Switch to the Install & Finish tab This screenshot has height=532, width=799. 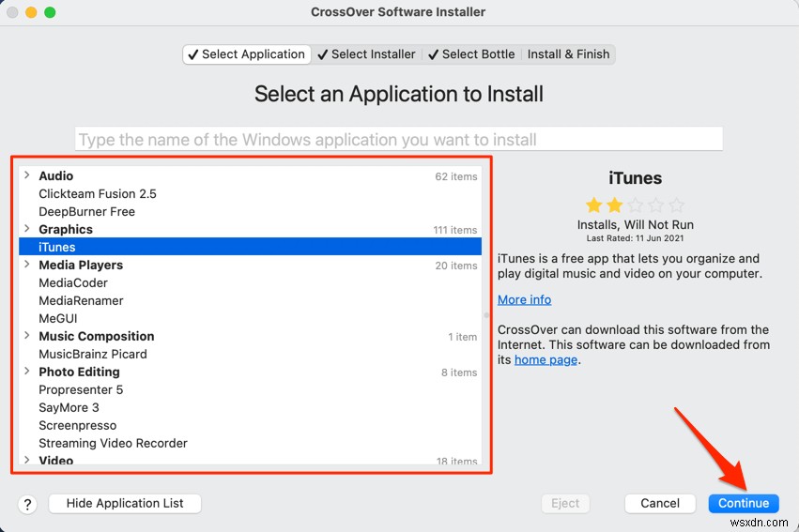[568, 54]
